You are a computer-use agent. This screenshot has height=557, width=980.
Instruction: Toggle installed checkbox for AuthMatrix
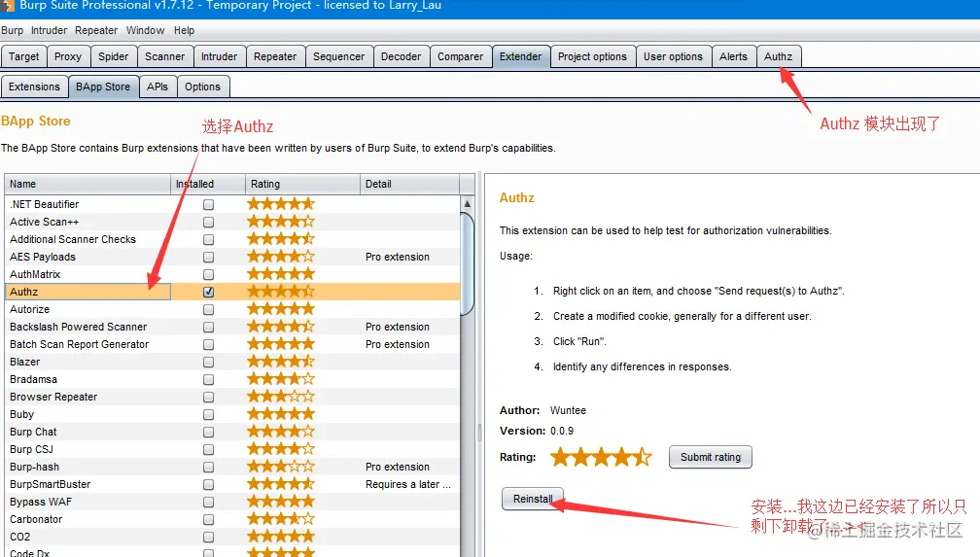[208, 274]
